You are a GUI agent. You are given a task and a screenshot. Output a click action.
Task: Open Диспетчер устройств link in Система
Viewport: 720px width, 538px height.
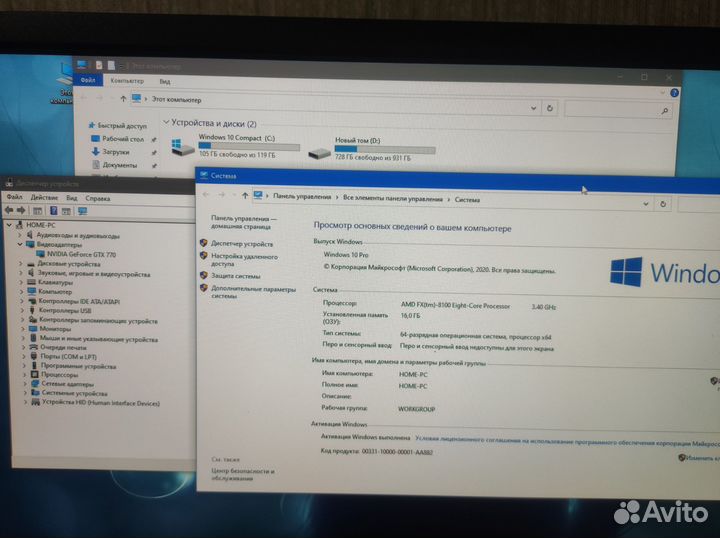(x=242, y=244)
